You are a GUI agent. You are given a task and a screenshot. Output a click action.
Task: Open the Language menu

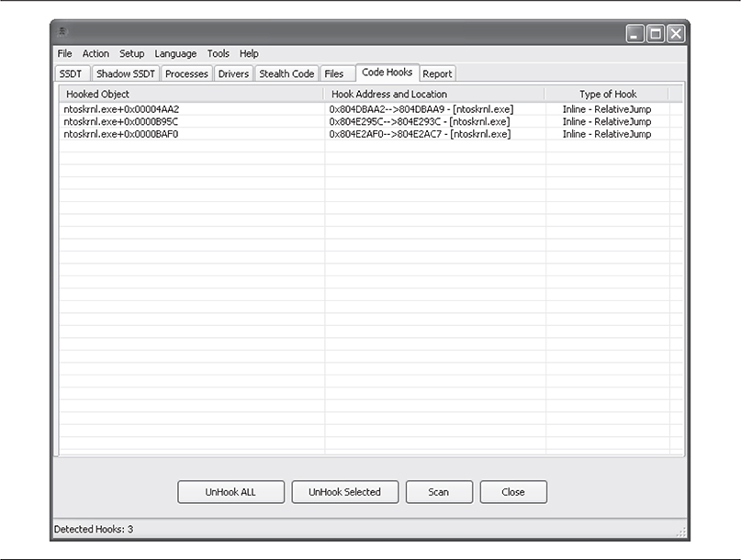pos(175,54)
